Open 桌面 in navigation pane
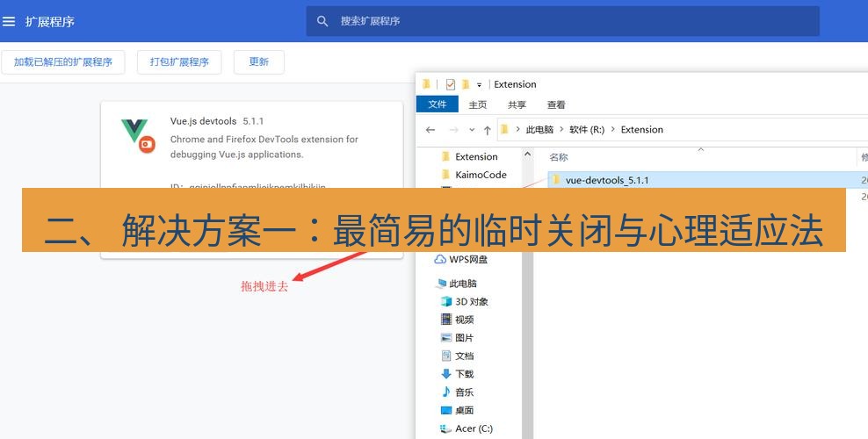Viewport: 868px width, 439px height. (x=464, y=410)
